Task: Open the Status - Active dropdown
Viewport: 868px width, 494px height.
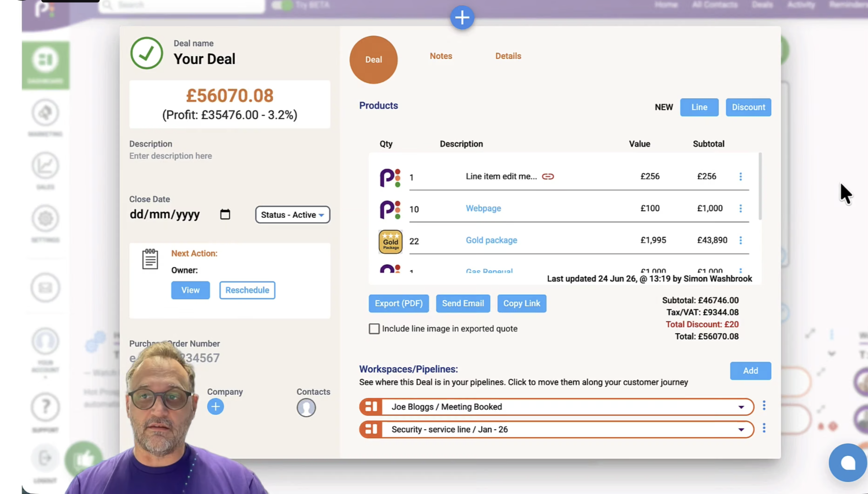Action: (x=292, y=215)
